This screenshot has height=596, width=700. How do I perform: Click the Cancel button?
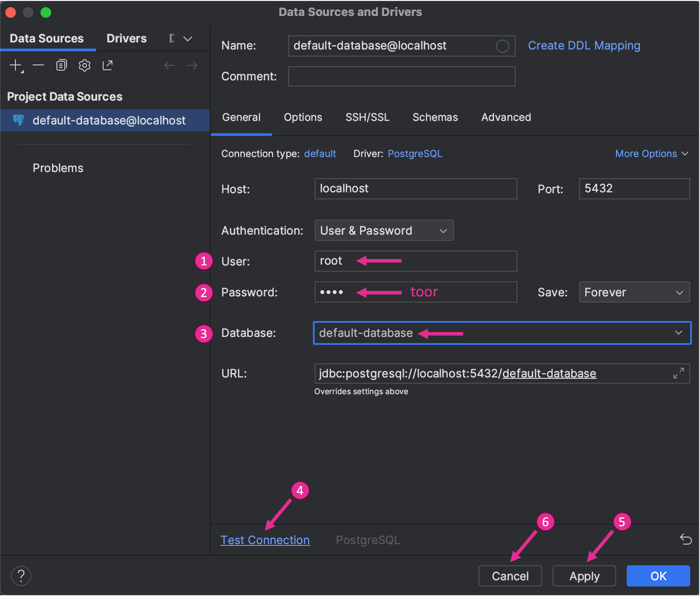click(510, 576)
